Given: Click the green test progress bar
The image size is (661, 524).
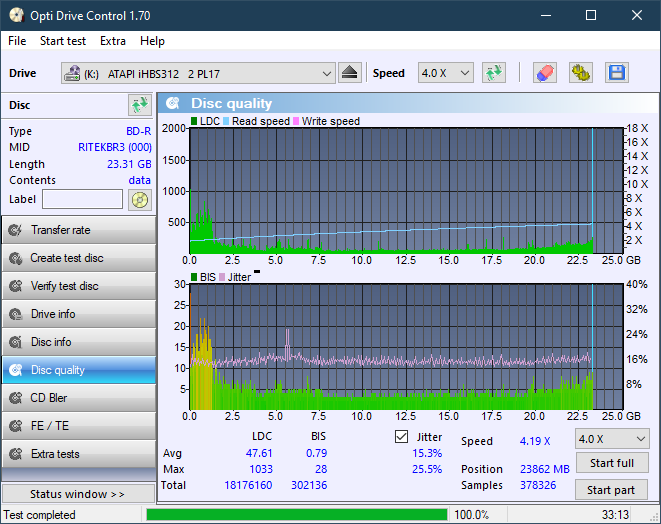Looking at the screenshot, I should (x=297, y=515).
